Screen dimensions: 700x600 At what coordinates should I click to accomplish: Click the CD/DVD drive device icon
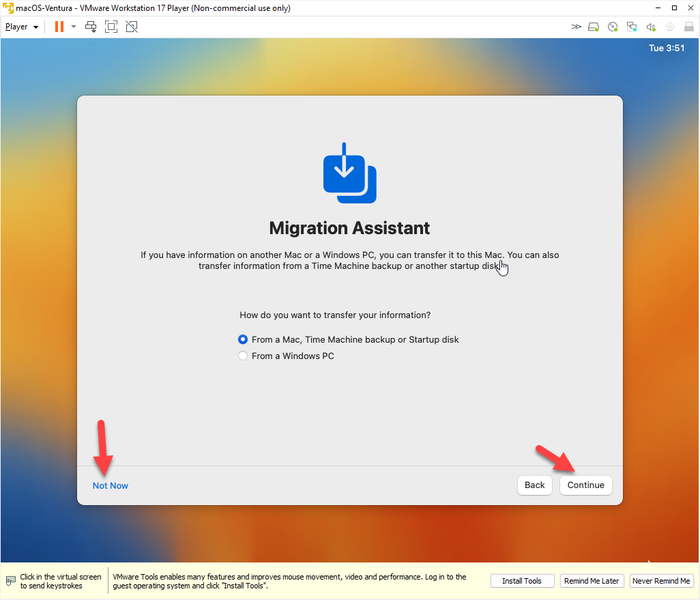(x=613, y=27)
